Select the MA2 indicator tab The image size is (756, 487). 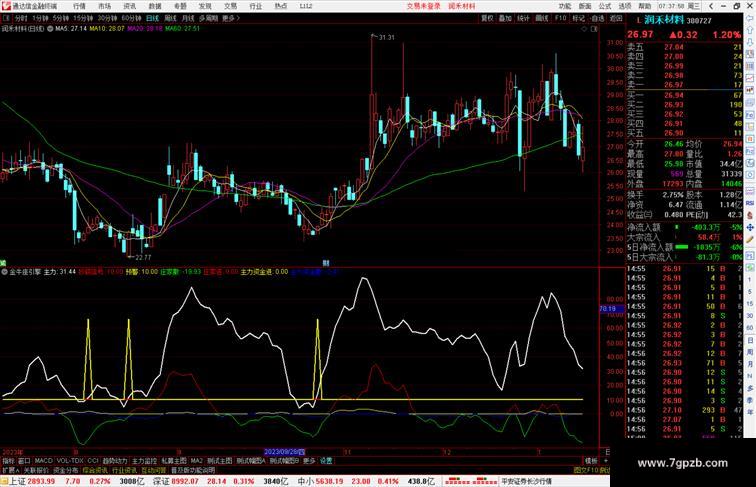[197, 461]
